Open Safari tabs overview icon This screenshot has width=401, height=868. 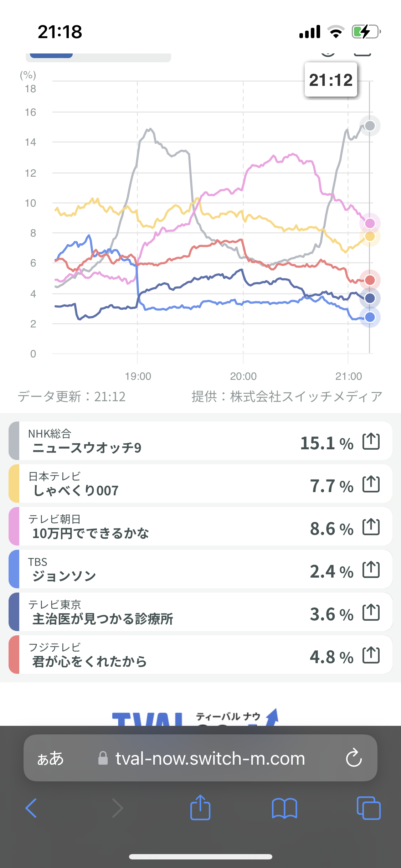(368, 808)
